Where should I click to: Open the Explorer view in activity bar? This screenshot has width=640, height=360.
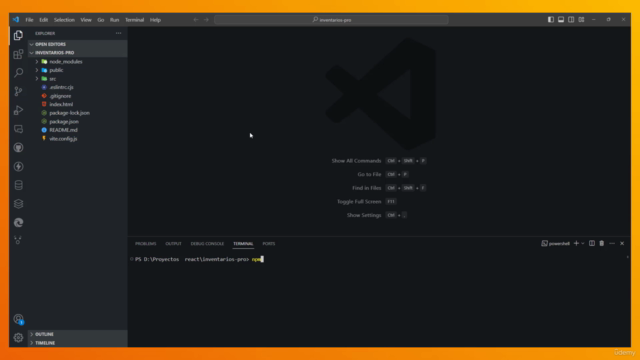[18, 36]
